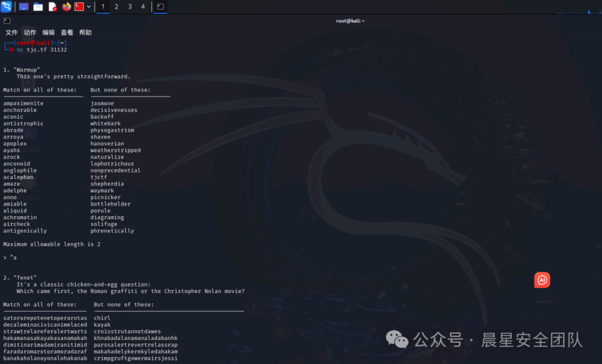
Task: Click the show desktop panel icon
Action: [24, 7]
